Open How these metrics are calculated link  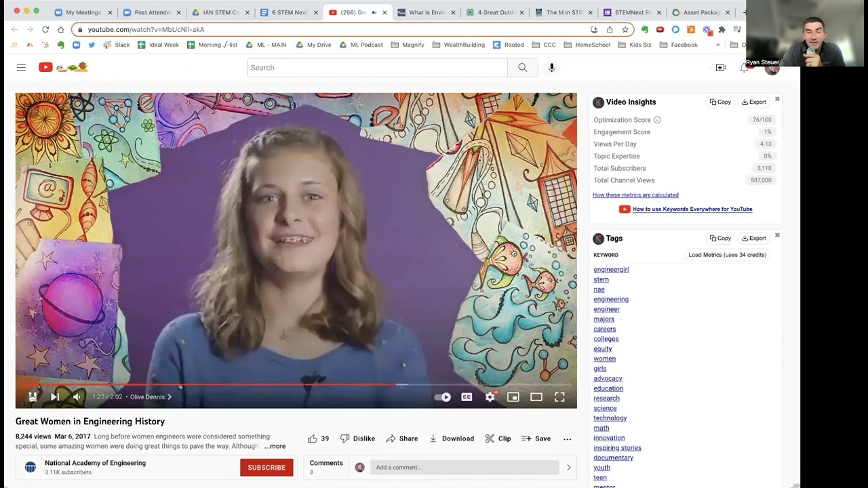click(x=635, y=195)
